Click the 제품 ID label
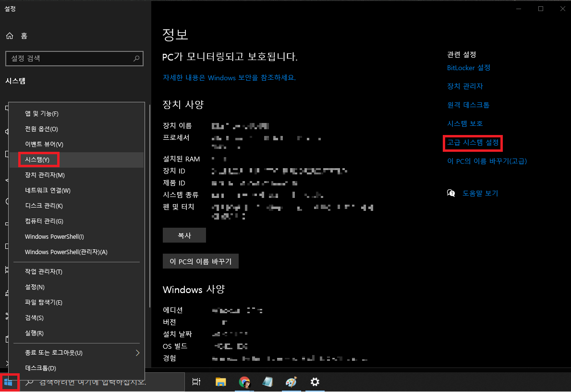This screenshot has height=392, width=571. (x=174, y=183)
